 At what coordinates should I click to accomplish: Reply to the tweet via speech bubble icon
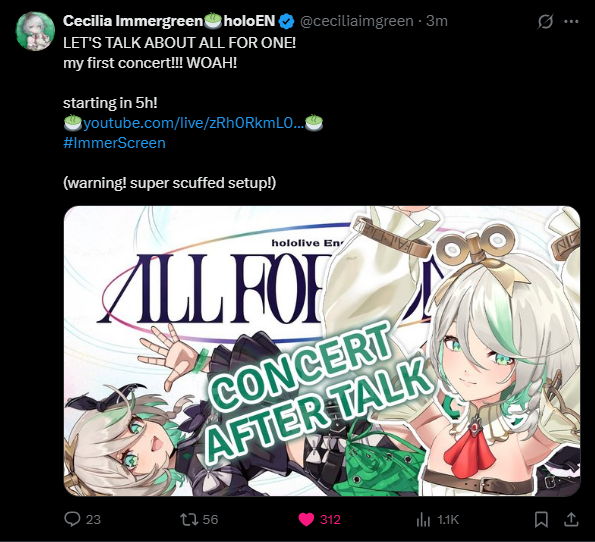pyautogui.click(x=72, y=519)
